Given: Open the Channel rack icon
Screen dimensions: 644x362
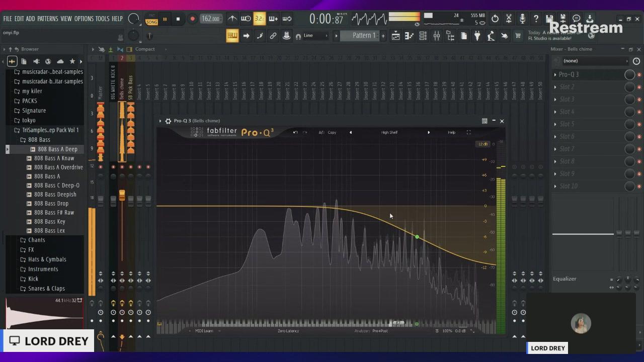Looking at the screenshot, I should 423,36.
